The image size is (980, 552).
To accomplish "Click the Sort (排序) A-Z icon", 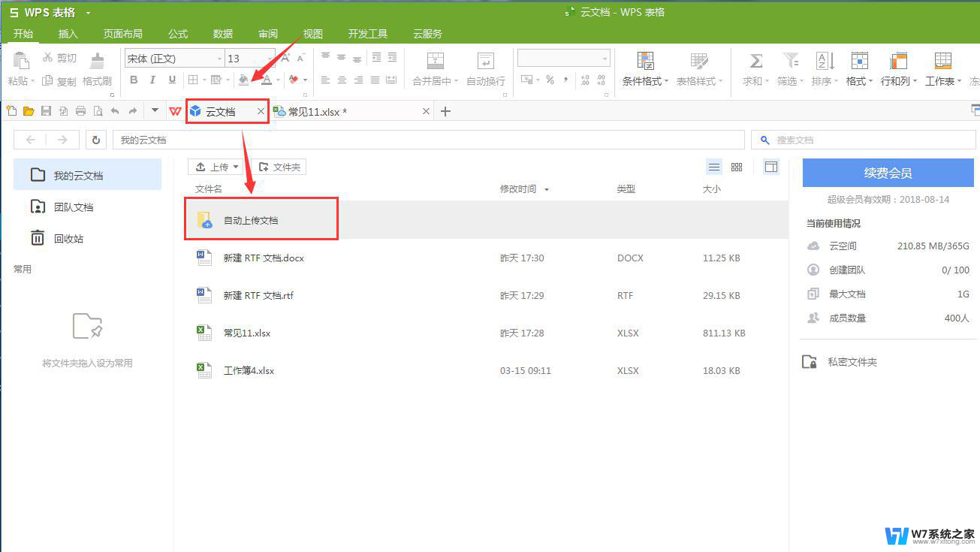I will pos(825,61).
